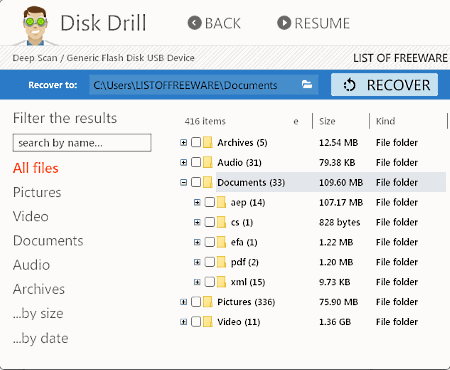450x370 pixels.
Task: Expand the xml (15) subfolder
Action: pyautogui.click(x=197, y=282)
